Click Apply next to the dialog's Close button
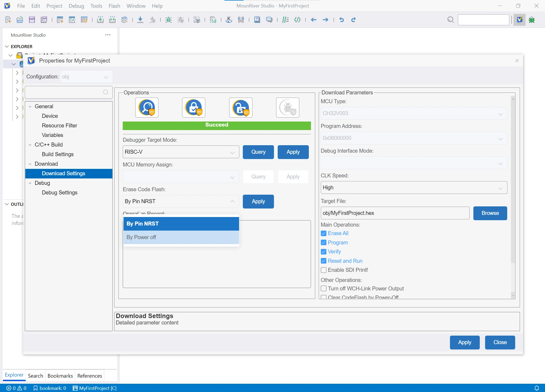The height and width of the screenshot is (392, 545). tap(465, 342)
